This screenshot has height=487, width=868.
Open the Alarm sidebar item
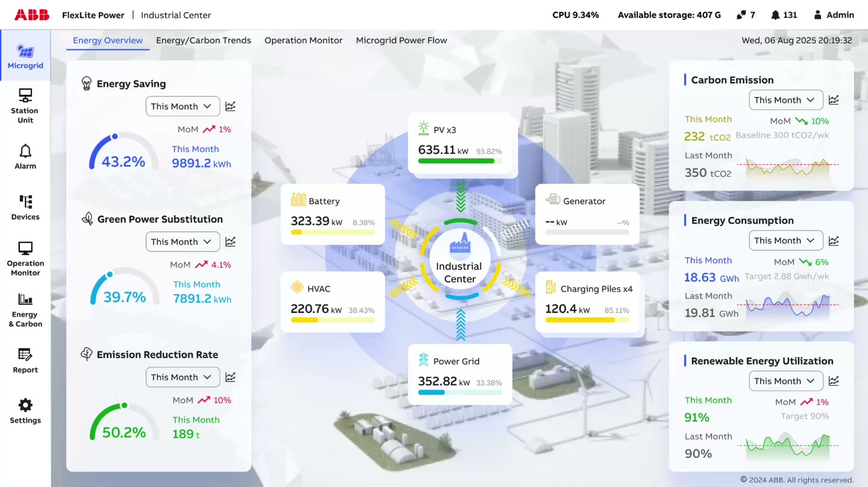(x=25, y=157)
